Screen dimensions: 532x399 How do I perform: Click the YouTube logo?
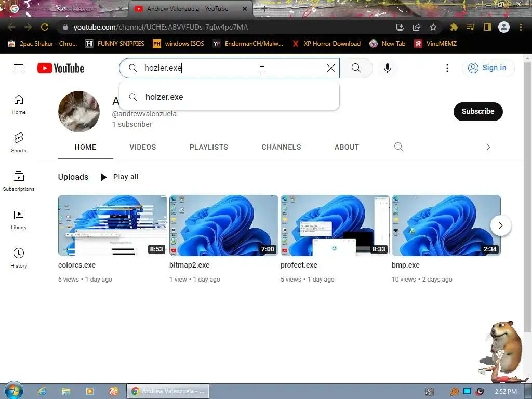click(x=61, y=68)
